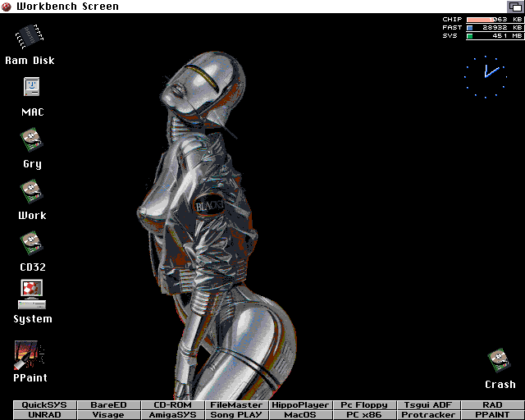Screen dimensions: 525x420
Task: Select the Work hard drive icon
Action: [31, 192]
